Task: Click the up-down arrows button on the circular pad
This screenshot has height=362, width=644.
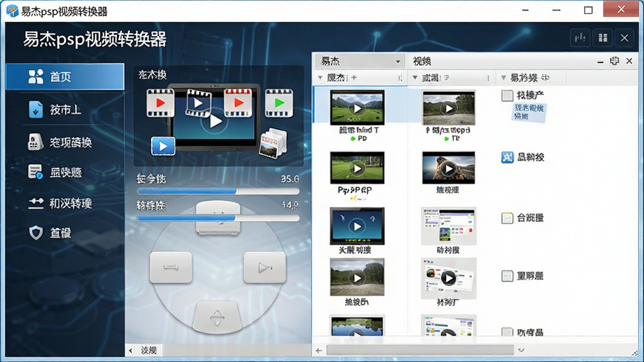Action: pyautogui.click(x=217, y=317)
